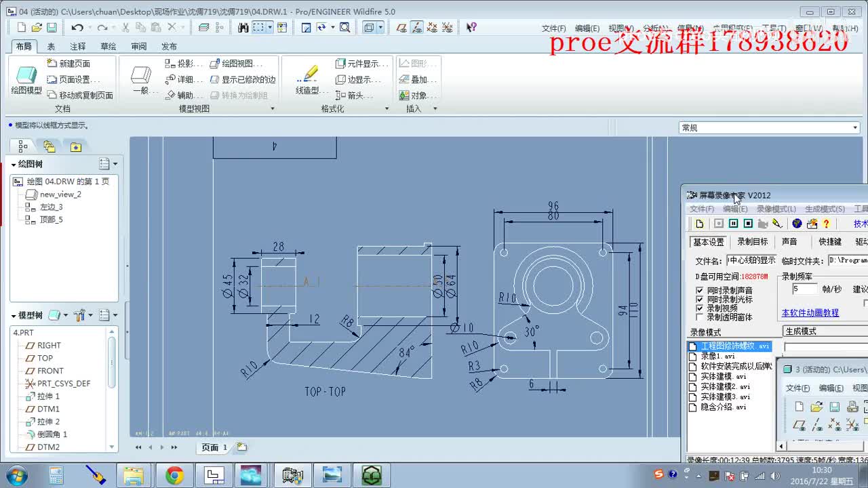
Task: Insert a 一般 general view
Action: point(140,80)
